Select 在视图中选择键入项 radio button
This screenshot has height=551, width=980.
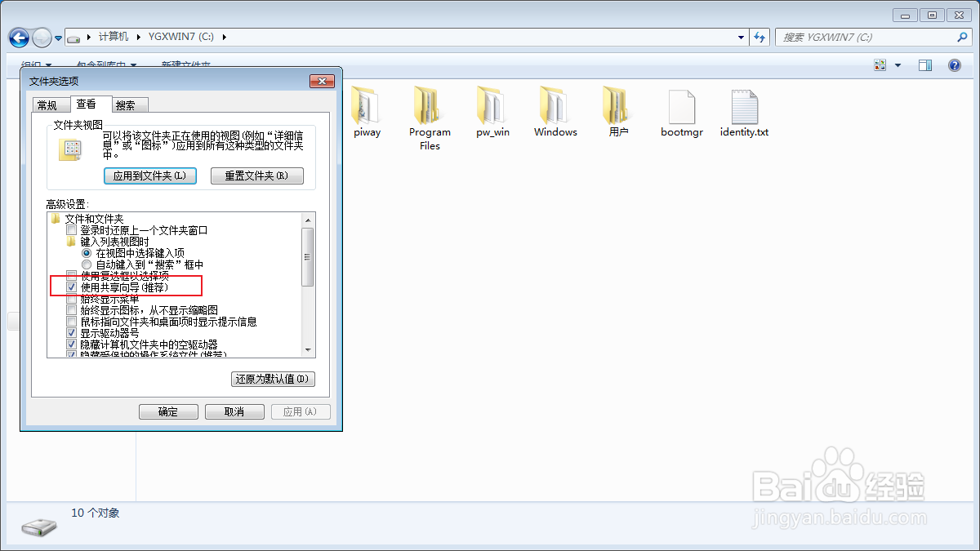[87, 253]
